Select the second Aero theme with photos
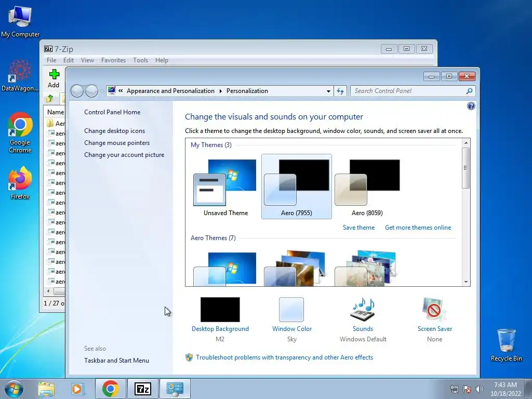 tap(295, 269)
